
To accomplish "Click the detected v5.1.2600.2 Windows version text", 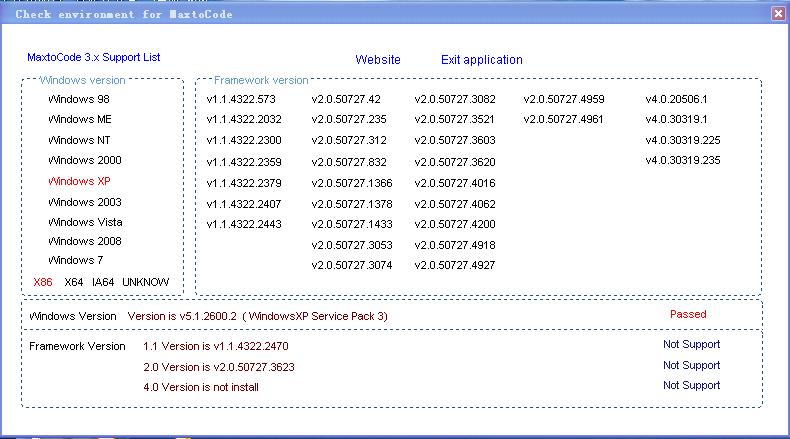I will click(257, 317).
